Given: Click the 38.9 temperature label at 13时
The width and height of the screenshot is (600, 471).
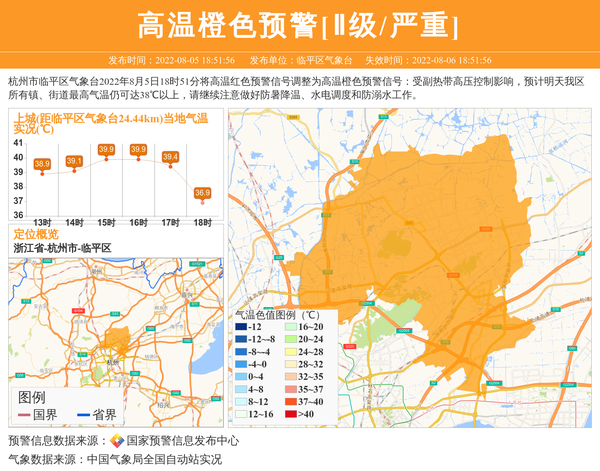Looking at the screenshot, I should 42,163.
